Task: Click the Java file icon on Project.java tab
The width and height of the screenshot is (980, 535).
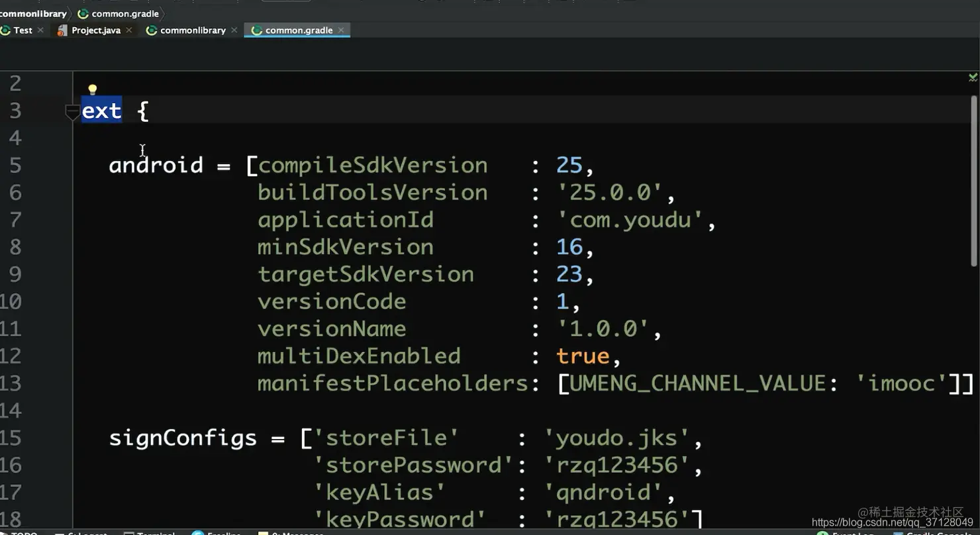Action: [62, 30]
